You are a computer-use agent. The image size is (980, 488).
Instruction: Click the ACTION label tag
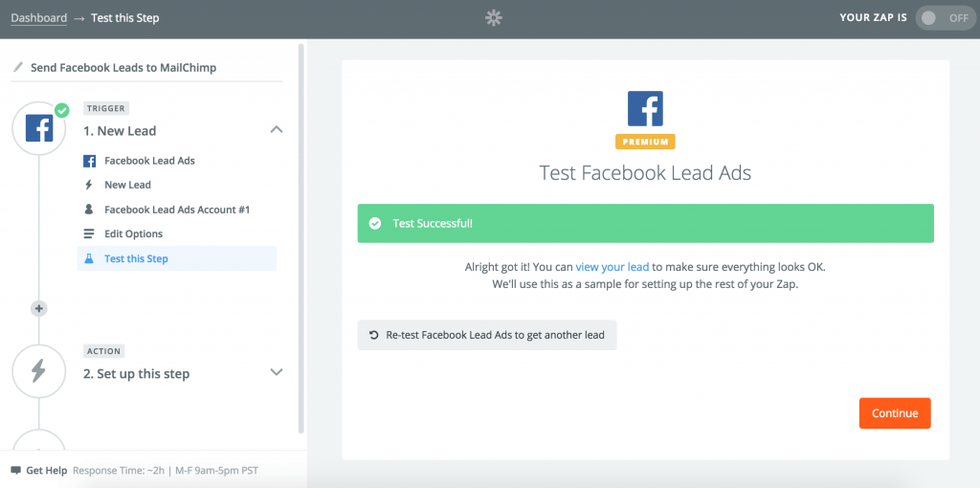click(103, 351)
